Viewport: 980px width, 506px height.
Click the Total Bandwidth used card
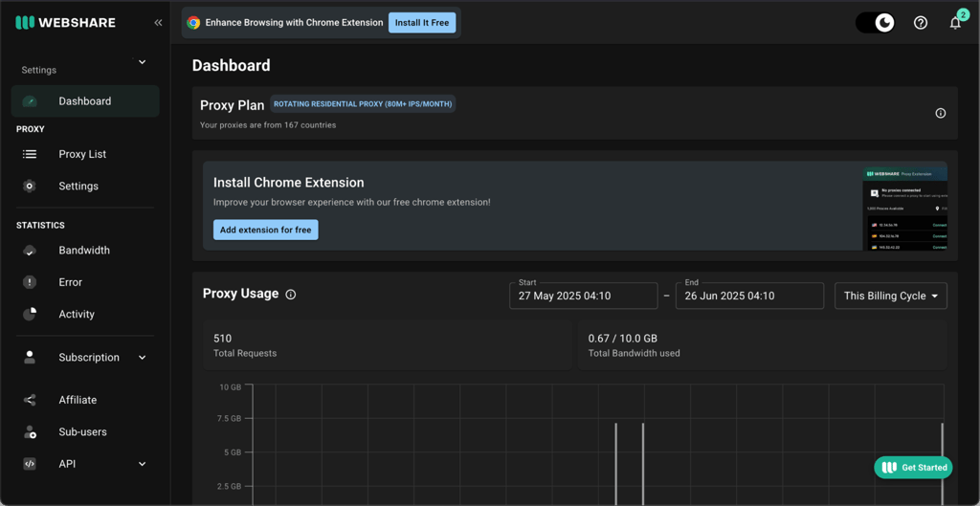pos(762,345)
